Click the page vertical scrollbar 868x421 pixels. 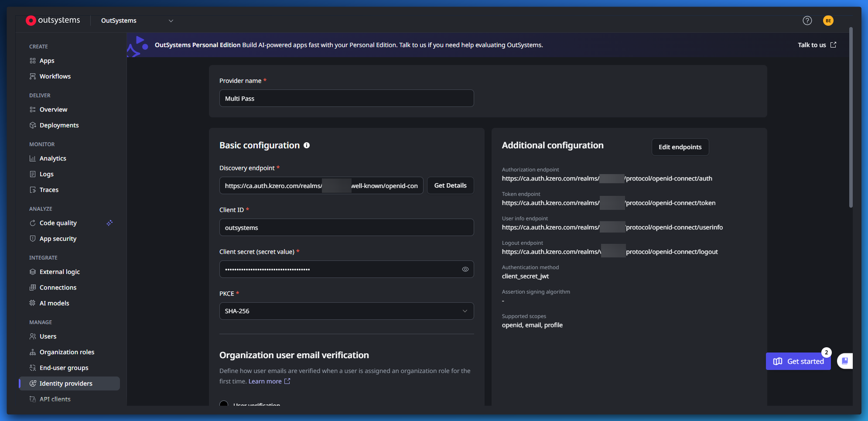tap(851, 118)
